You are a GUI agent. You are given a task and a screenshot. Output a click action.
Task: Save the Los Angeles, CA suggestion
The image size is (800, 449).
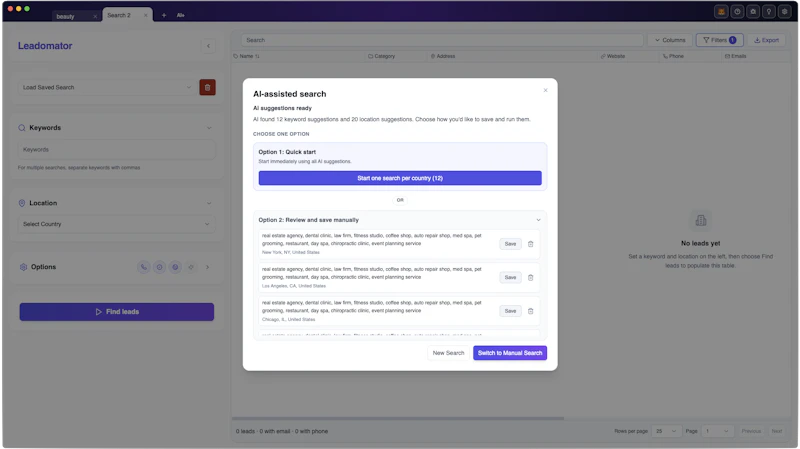click(x=510, y=278)
